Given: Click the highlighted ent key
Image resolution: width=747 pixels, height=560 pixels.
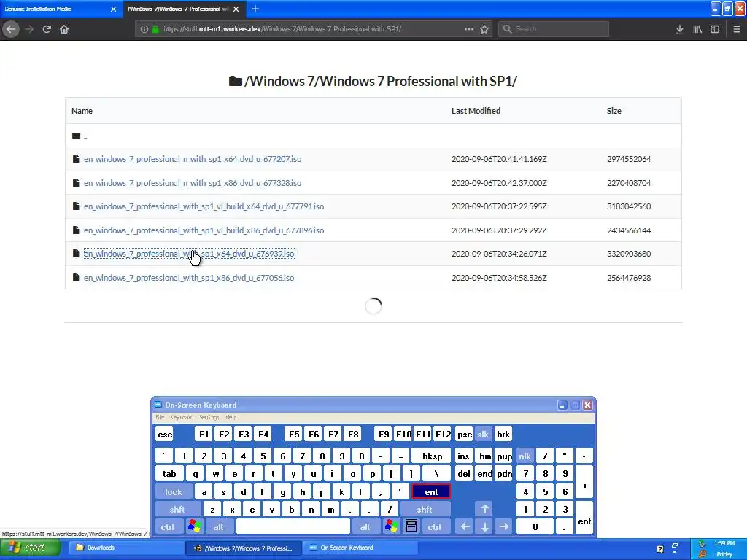Looking at the screenshot, I should coord(431,492).
